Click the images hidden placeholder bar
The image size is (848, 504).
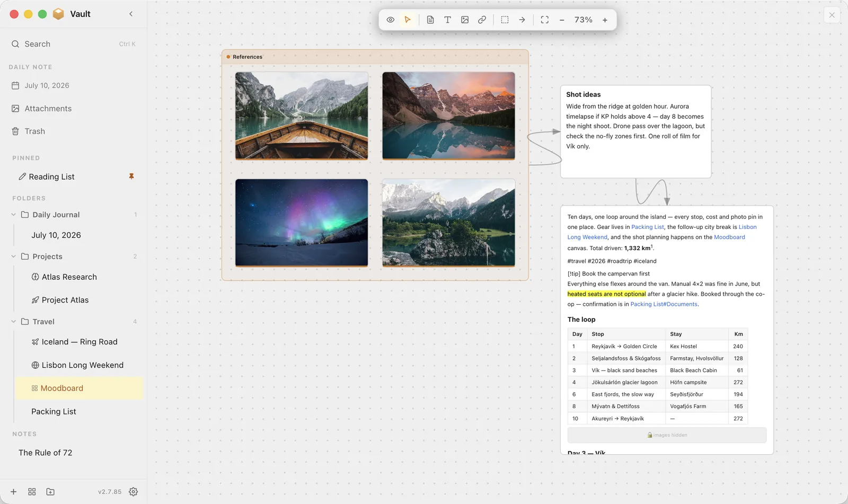click(667, 435)
